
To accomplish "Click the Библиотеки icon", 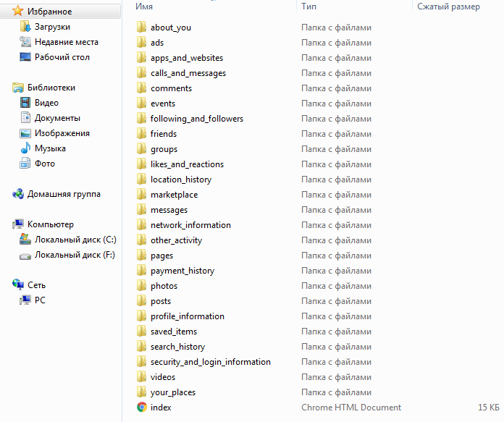I will point(17,88).
